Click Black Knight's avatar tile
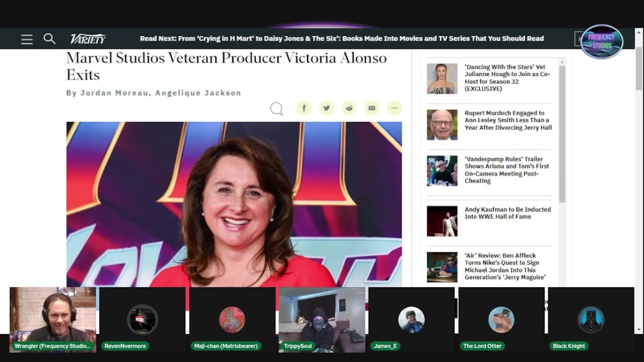 click(591, 320)
